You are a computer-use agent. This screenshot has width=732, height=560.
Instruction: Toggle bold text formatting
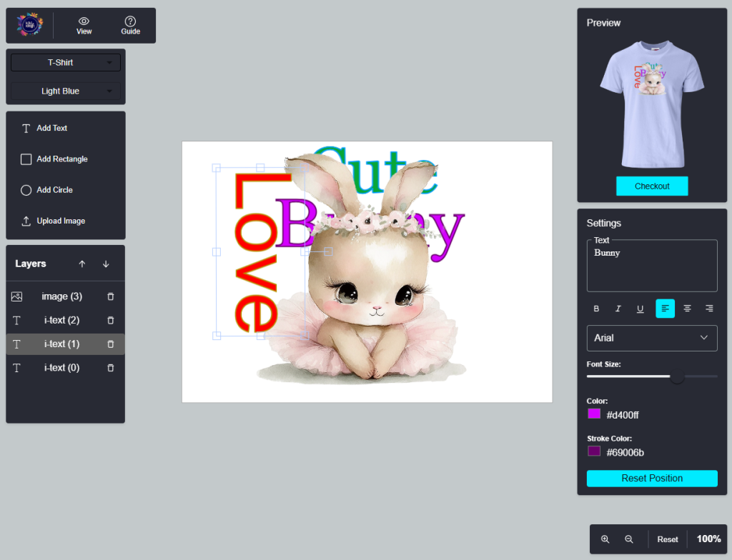coord(596,309)
